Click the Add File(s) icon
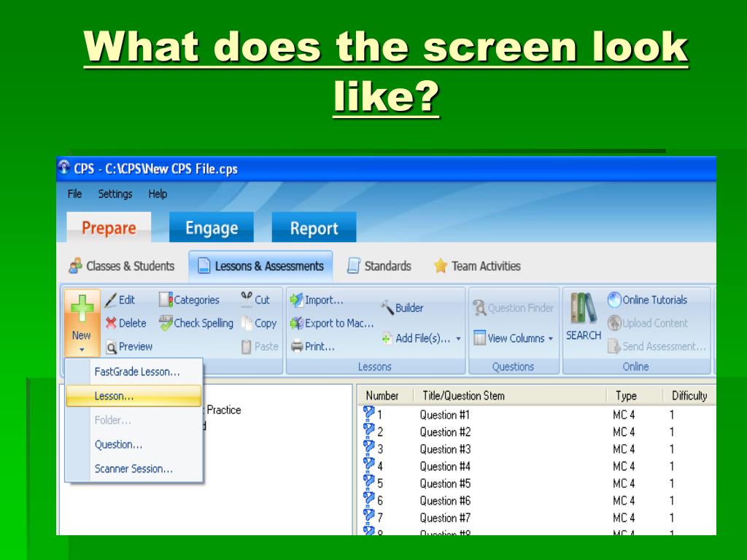Viewport: 747px width, 560px height. tap(387, 338)
